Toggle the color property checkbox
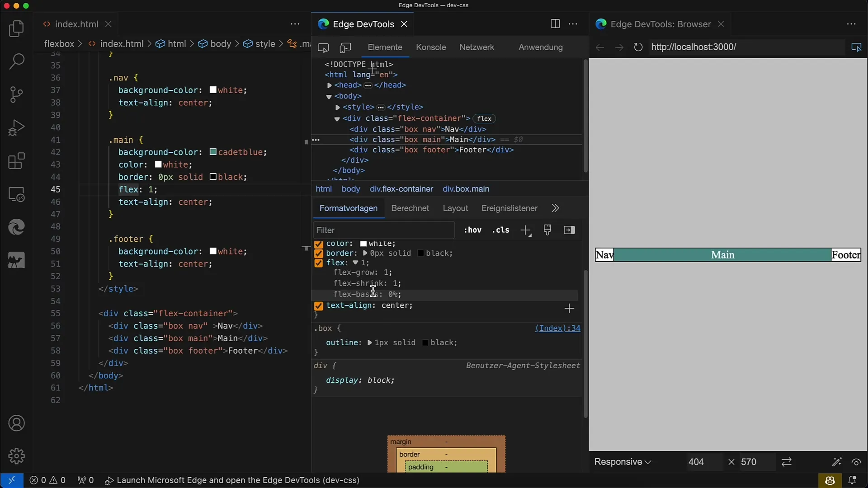 coord(318,245)
